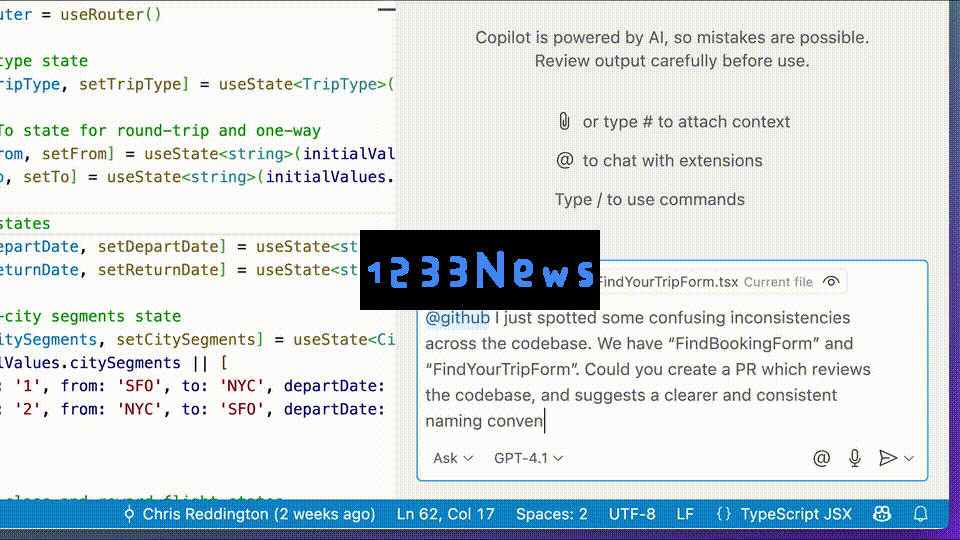Click setTripType in the code editor
The image size is (960, 540).
pyautogui.click(x=131, y=84)
